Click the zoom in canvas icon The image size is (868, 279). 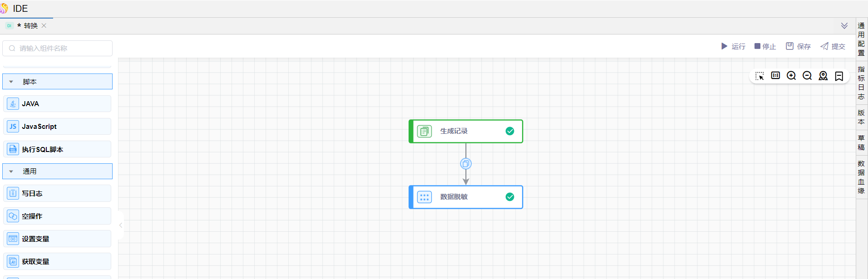pos(791,76)
